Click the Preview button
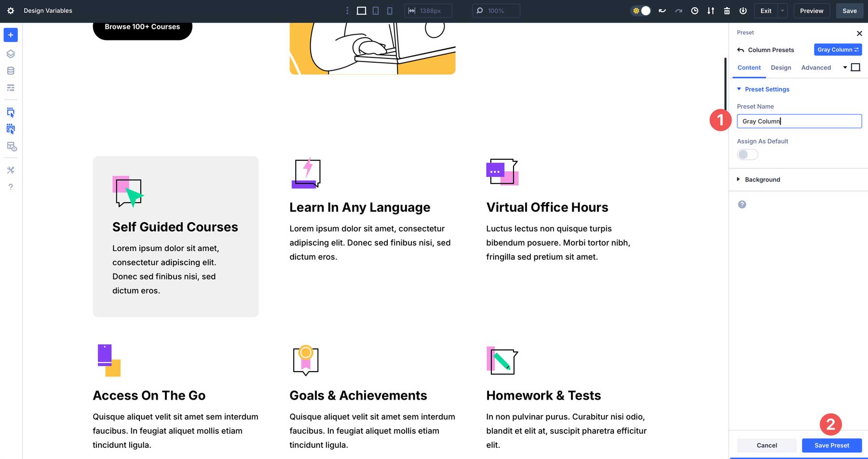This screenshot has width=868, height=459. (x=811, y=10)
